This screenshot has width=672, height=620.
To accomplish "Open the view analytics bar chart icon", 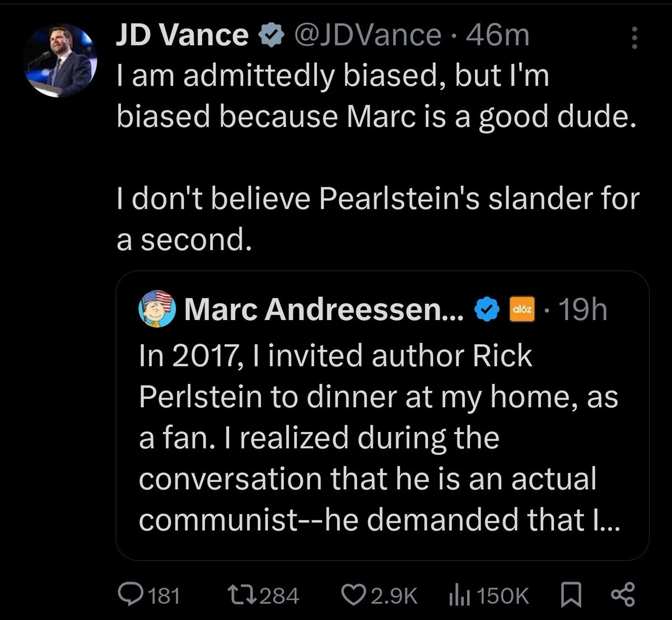I will tap(460, 595).
